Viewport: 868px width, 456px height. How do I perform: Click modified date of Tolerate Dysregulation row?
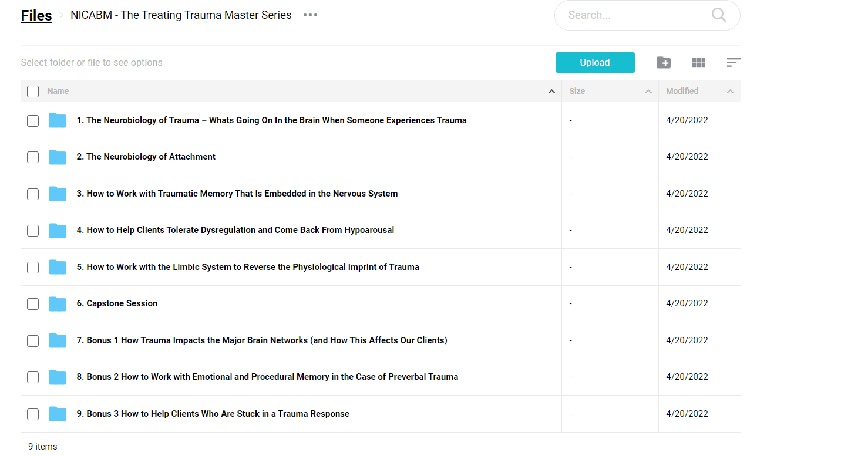687,230
